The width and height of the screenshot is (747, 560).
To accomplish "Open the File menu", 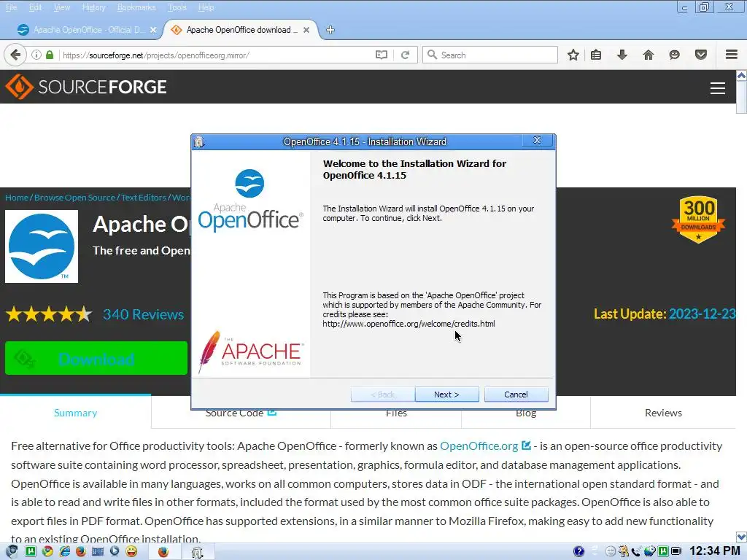I will tap(12, 7).
